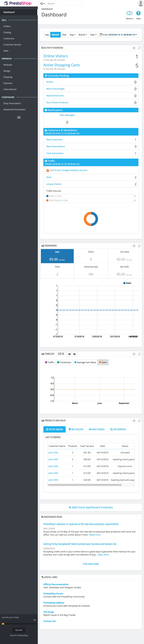Toggle Demo mode switch
This screenshot has height=644, width=144.
coord(129,13)
